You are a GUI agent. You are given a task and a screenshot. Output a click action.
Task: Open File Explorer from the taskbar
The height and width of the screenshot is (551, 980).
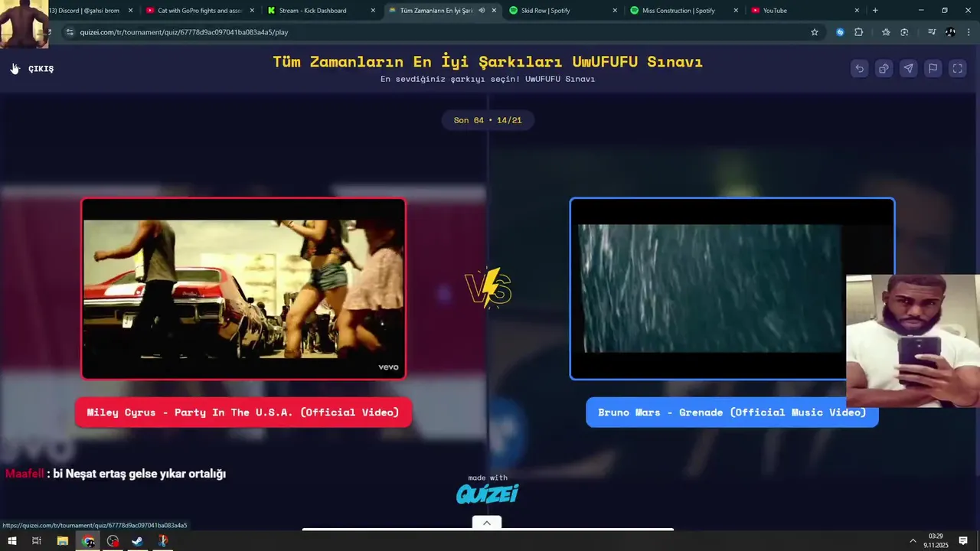63,541
